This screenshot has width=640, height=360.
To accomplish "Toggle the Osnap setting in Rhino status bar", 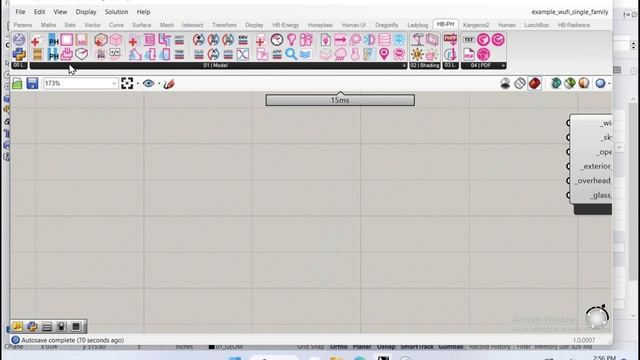I will [386, 347].
